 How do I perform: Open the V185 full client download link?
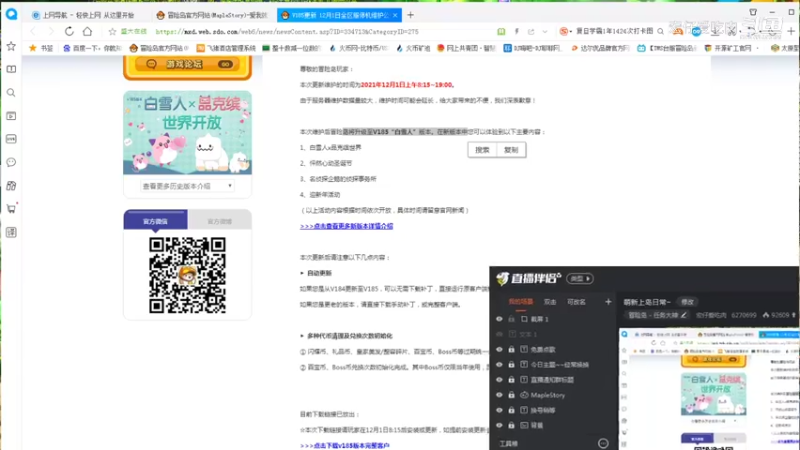[x=345, y=445]
